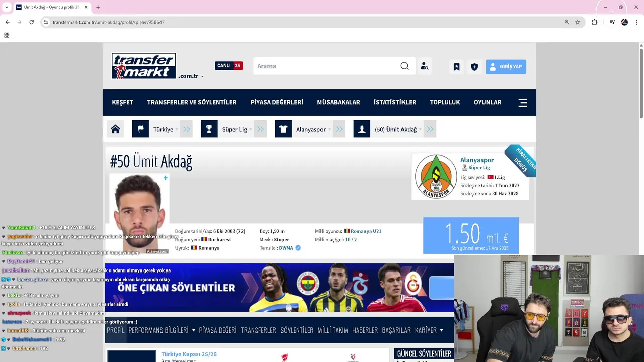Click the jersey icon beside Alanyaspor
This screenshot has height=362, width=644.
coord(283,129)
